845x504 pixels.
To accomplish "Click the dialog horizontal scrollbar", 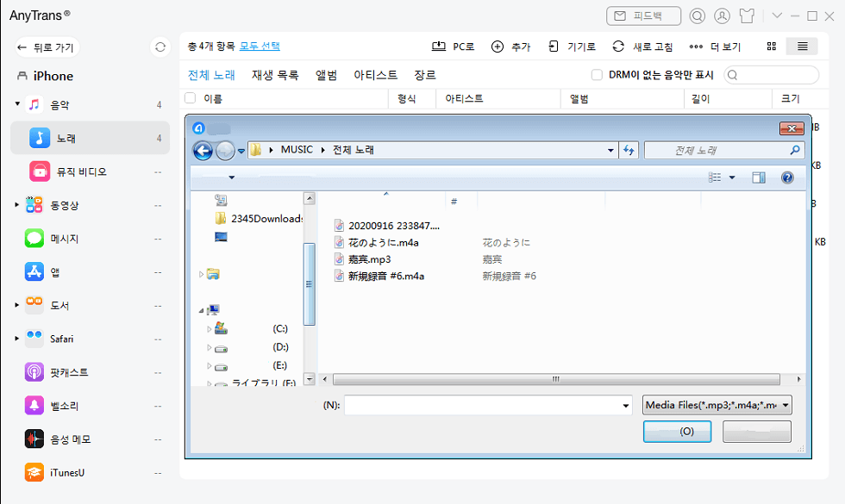I will (556, 379).
